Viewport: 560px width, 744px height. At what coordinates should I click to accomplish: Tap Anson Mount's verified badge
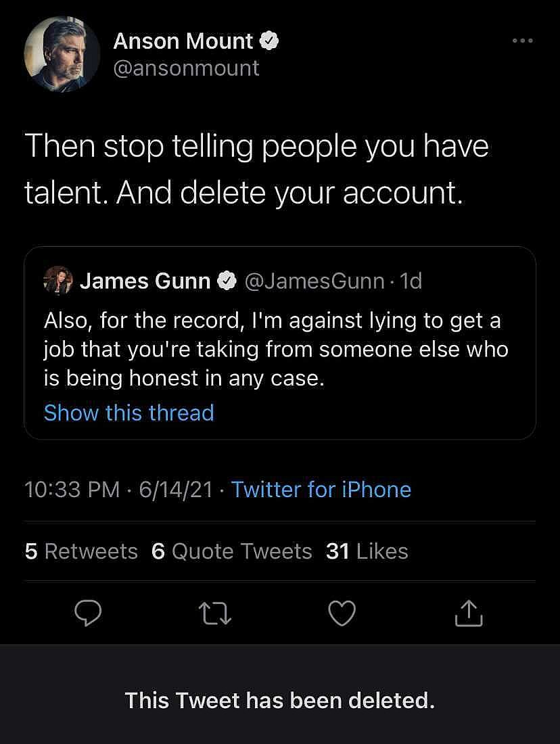click(270, 41)
